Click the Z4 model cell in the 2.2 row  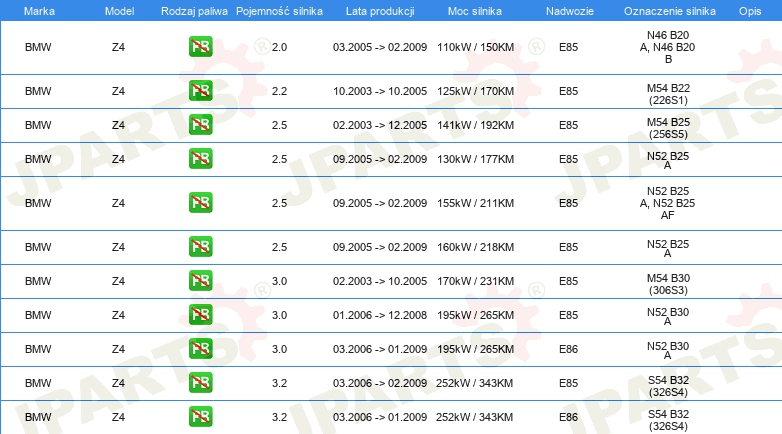pos(118,91)
